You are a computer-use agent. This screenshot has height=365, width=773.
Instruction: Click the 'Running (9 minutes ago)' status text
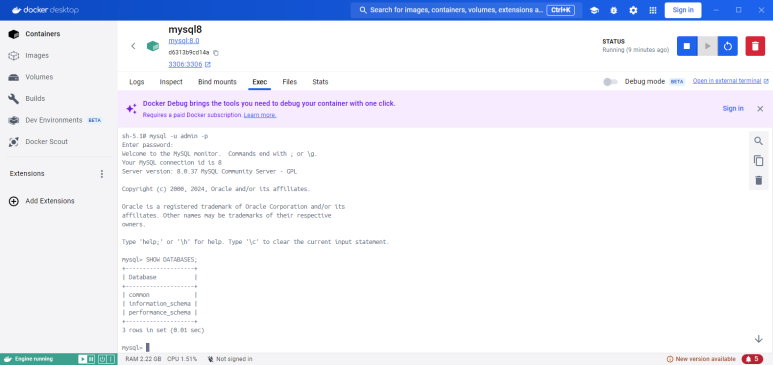[635, 50]
